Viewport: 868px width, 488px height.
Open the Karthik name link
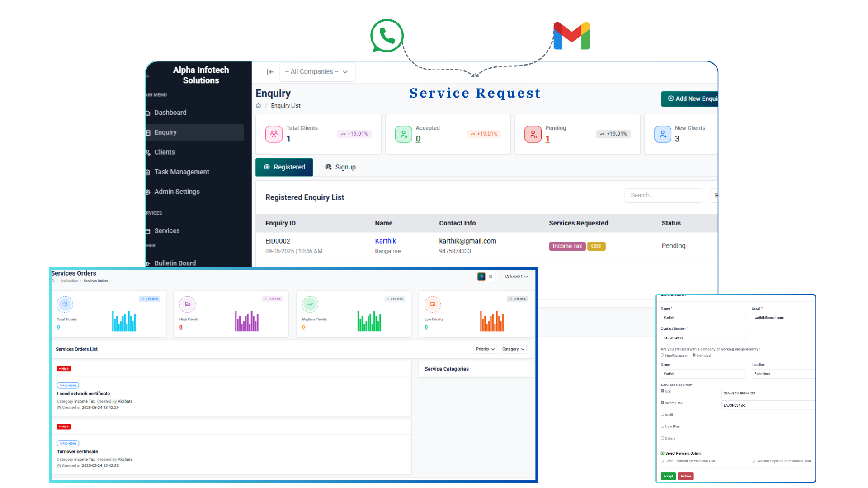pyautogui.click(x=385, y=241)
